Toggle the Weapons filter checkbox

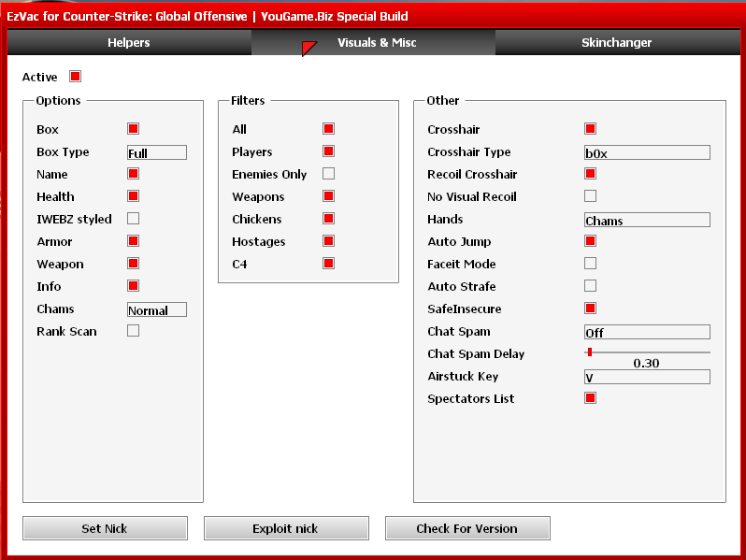pos(328,196)
